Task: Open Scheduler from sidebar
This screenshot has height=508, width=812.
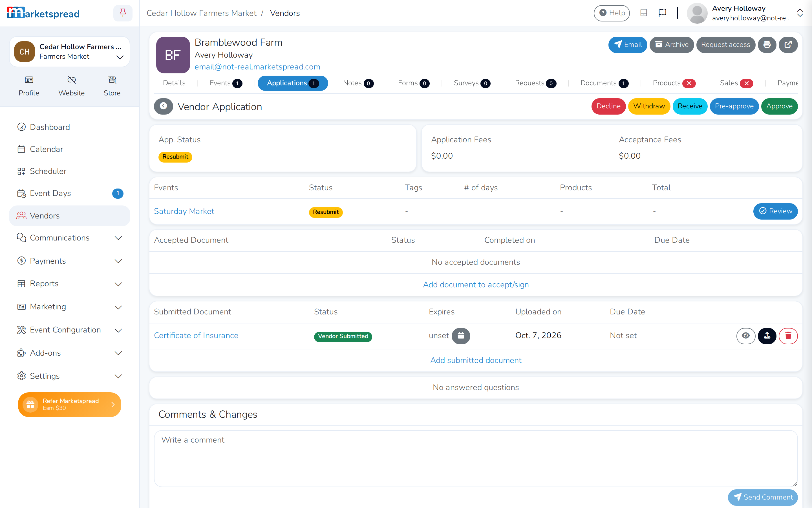Action: tap(69, 171)
